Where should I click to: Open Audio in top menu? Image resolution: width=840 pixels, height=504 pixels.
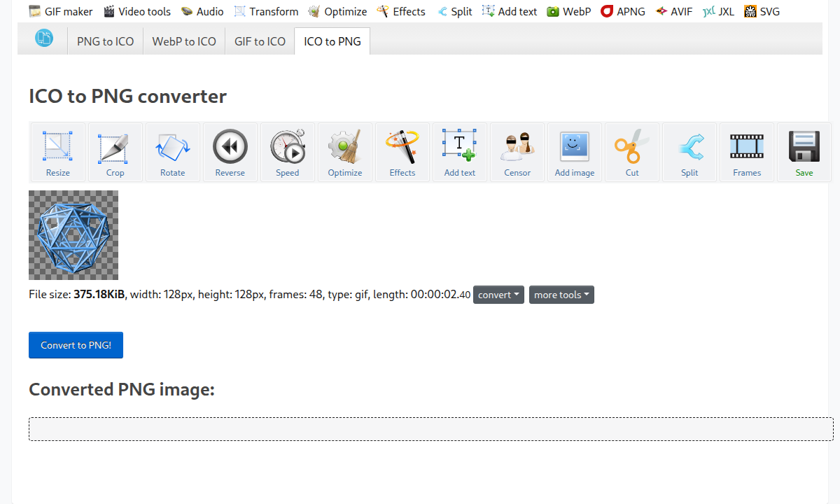(202, 11)
